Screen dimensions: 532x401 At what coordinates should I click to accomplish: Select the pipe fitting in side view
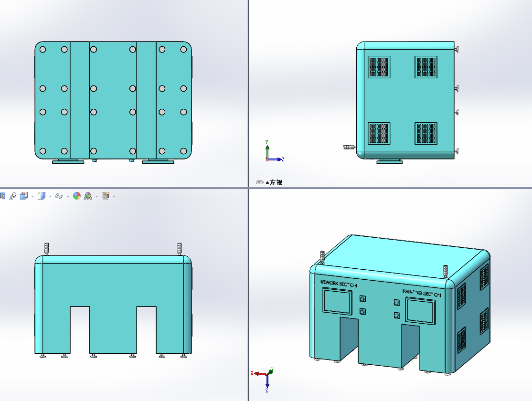click(x=350, y=147)
